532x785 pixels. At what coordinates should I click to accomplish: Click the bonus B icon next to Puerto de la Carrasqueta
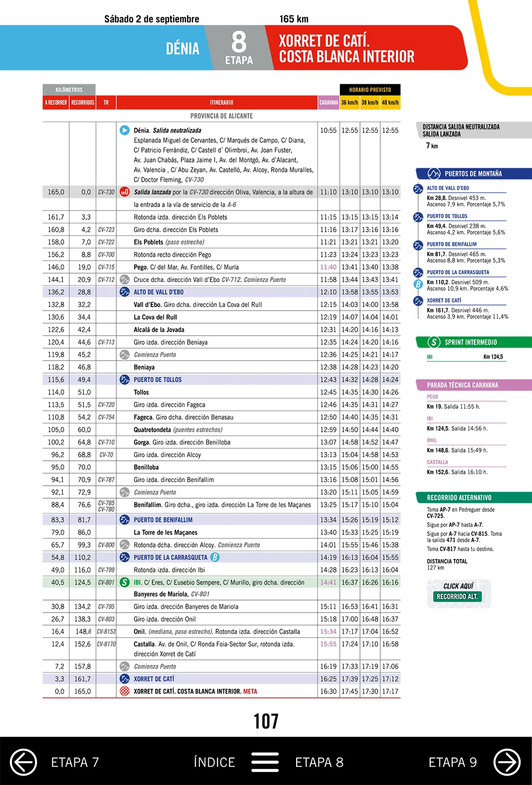215,557
